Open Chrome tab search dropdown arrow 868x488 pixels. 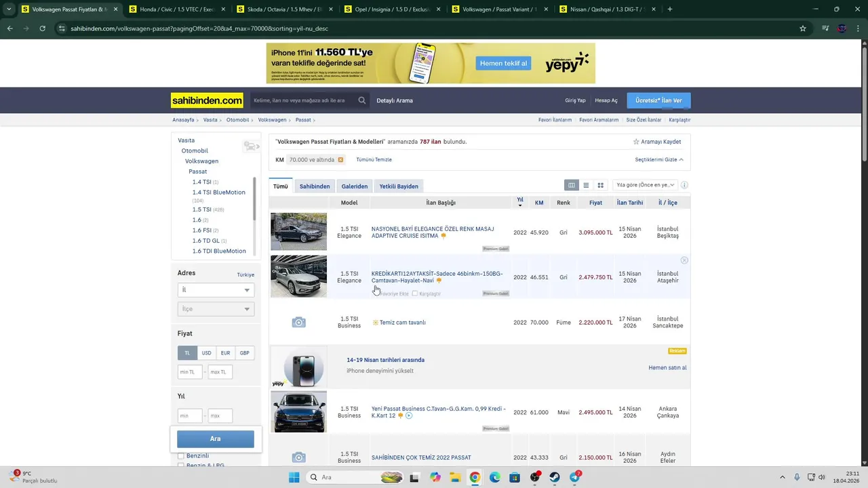(x=9, y=9)
